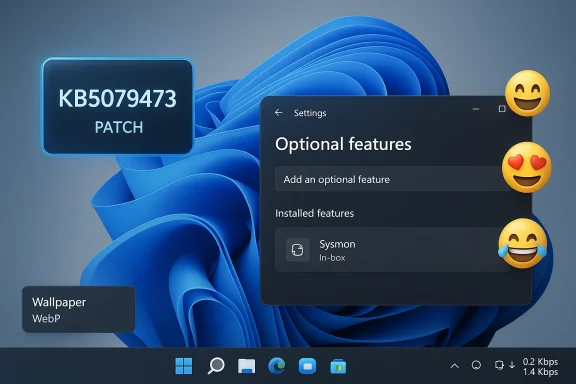
Task: Open the blue rounded taskbar app
Action: [x=307, y=366]
